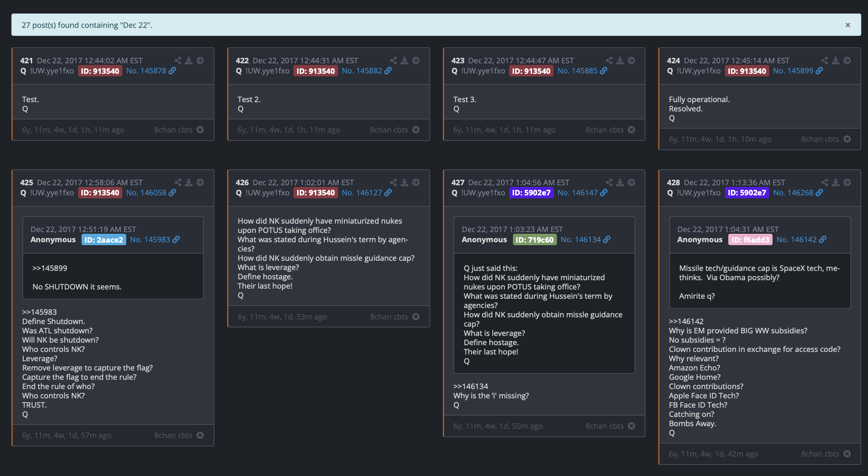Share post 428
The width and height of the screenshot is (868, 476).
pyautogui.click(x=825, y=183)
